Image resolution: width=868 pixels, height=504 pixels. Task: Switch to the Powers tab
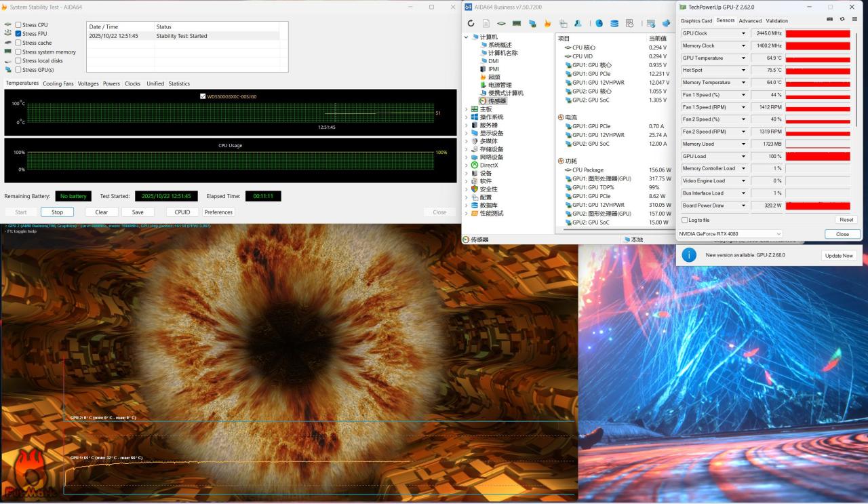111,84
